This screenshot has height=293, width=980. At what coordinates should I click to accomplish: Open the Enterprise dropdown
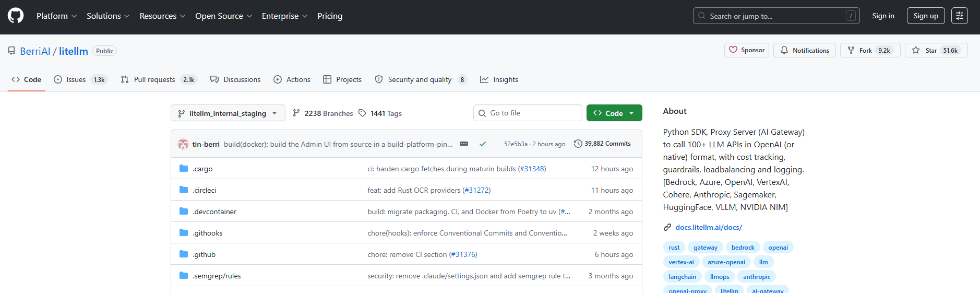[284, 16]
